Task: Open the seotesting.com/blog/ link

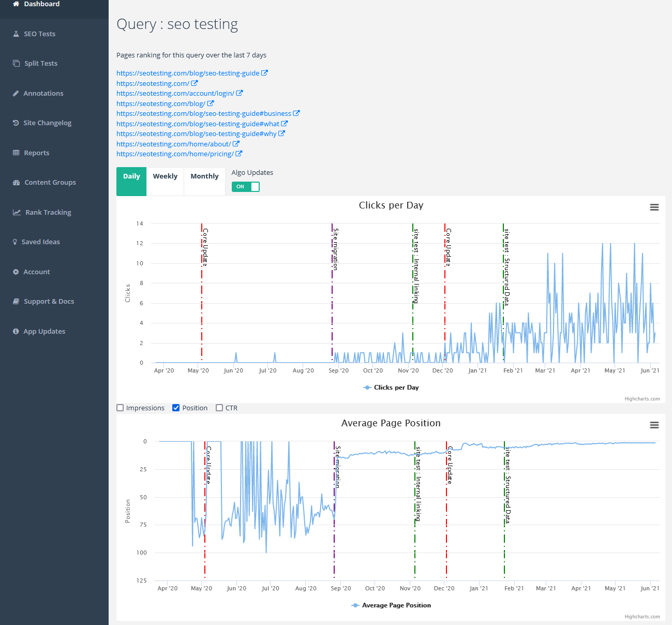Action: pos(161,103)
